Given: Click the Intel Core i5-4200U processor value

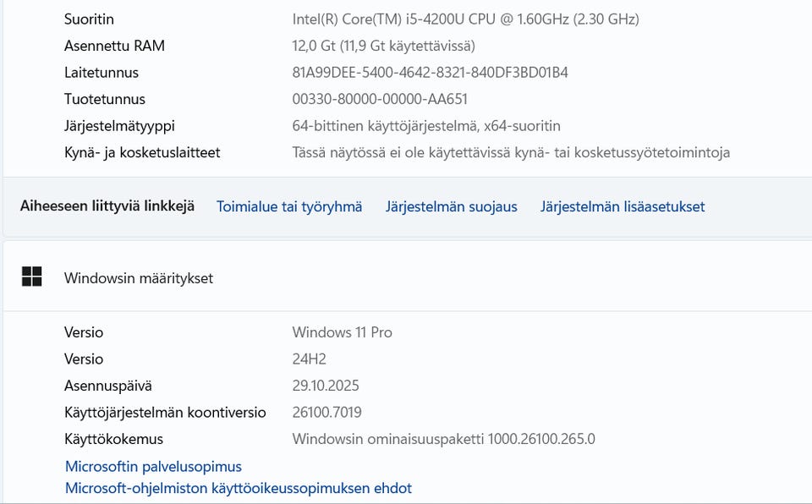Looking at the screenshot, I should click(465, 19).
